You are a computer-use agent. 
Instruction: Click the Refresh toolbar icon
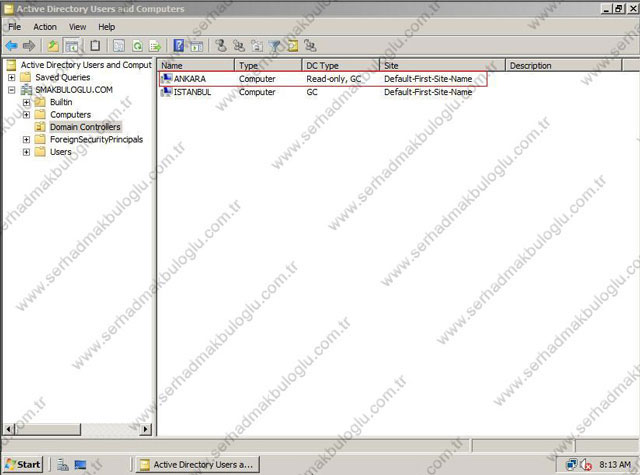click(137, 46)
